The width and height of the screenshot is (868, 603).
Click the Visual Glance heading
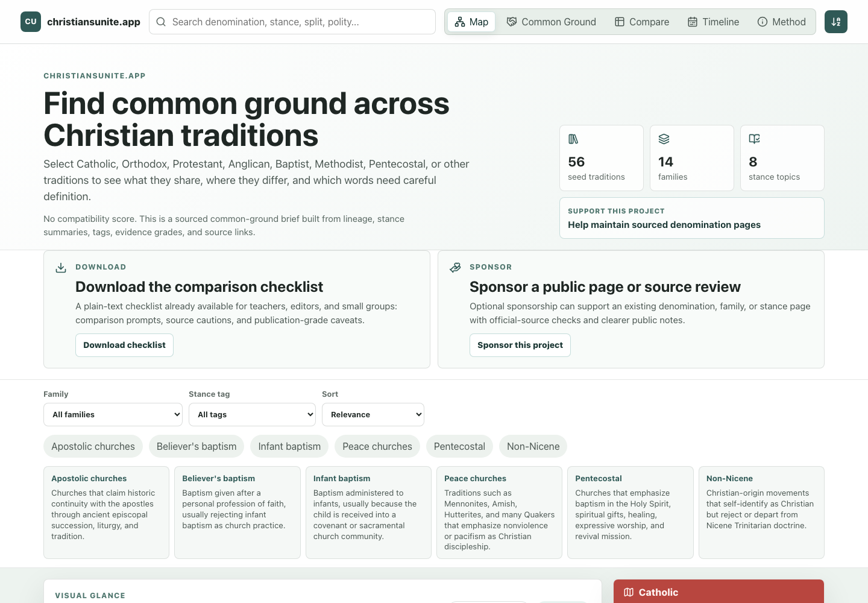tap(90, 596)
